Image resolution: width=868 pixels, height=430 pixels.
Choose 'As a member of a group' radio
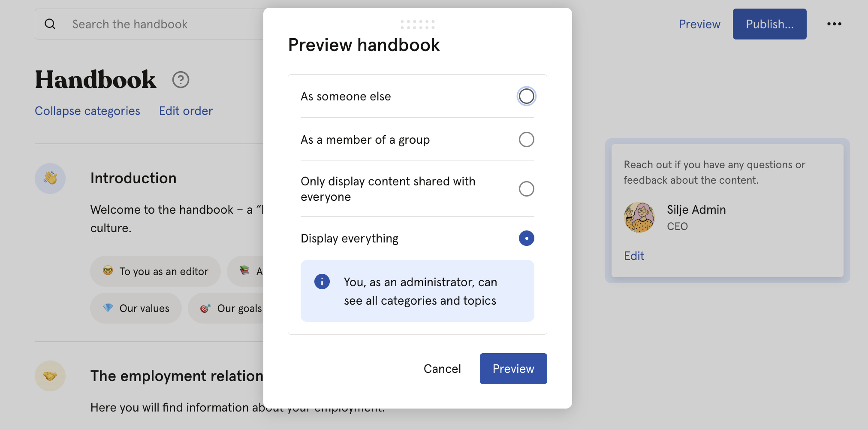coord(526,139)
